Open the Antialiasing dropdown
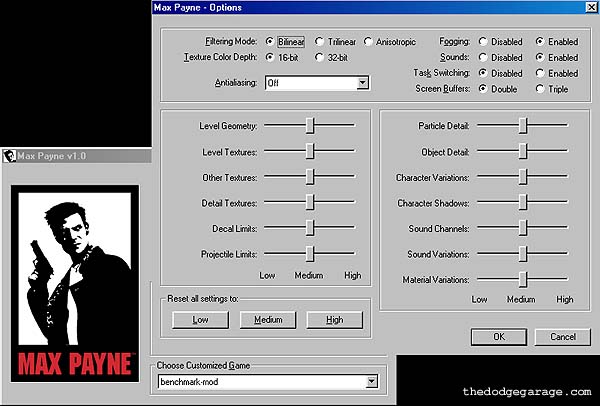The height and width of the screenshot is (406, 600). (362, 83)
